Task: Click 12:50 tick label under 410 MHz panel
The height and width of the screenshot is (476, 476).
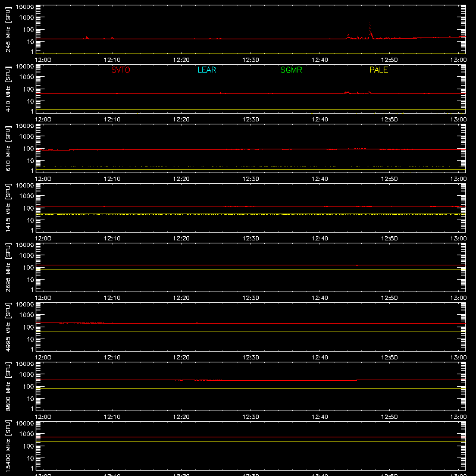Action: point(389,120)
